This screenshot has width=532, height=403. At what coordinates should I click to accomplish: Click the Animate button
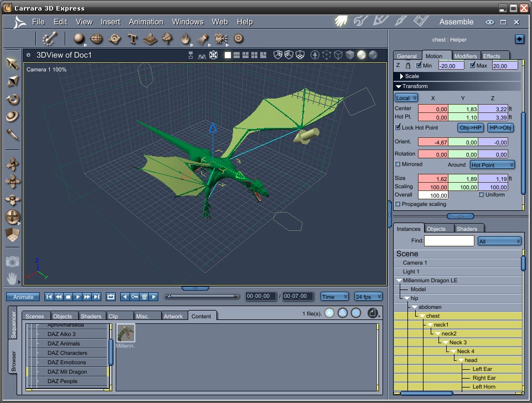click(23, 297)
